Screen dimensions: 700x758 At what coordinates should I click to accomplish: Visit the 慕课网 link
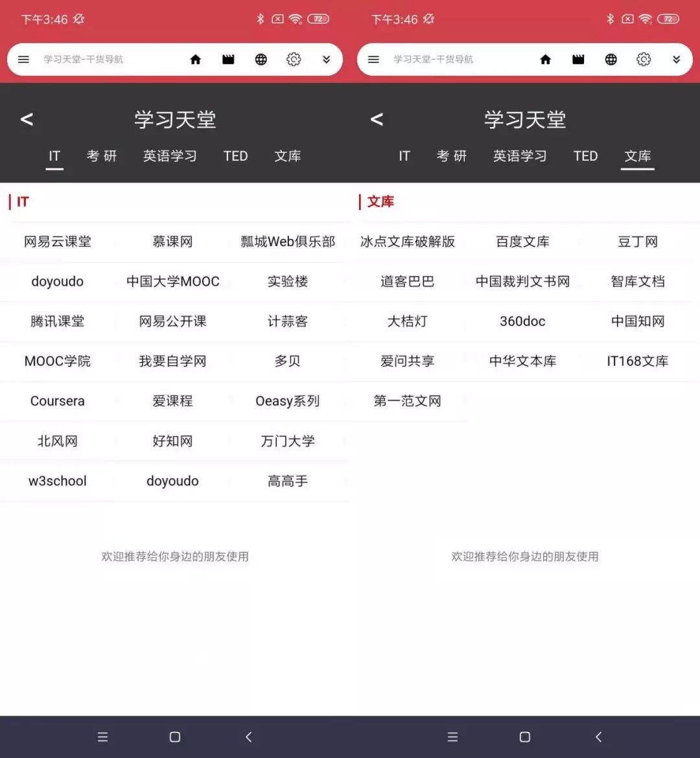point(172,242)
